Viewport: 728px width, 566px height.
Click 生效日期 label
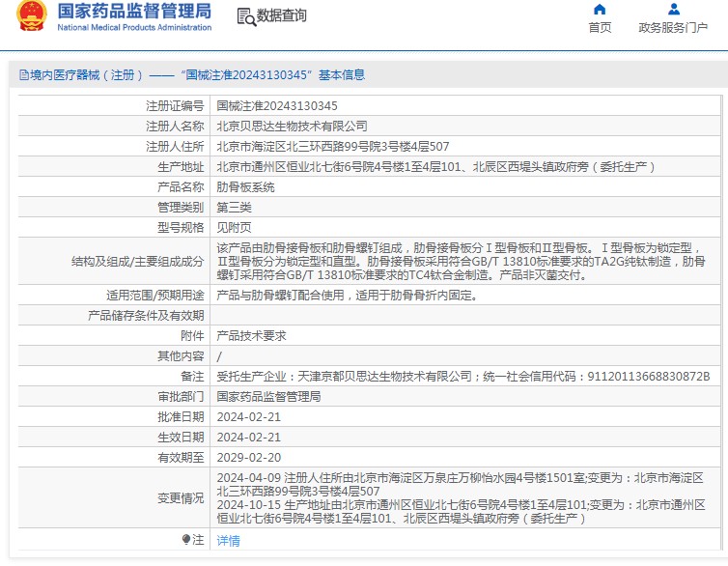click(181, 438)
